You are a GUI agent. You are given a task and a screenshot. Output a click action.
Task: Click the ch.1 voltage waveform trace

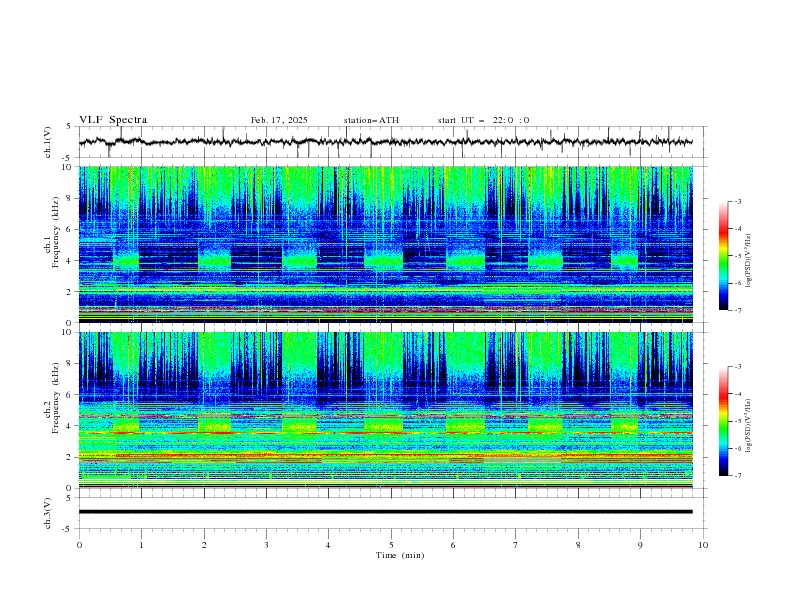pos(386,142)
